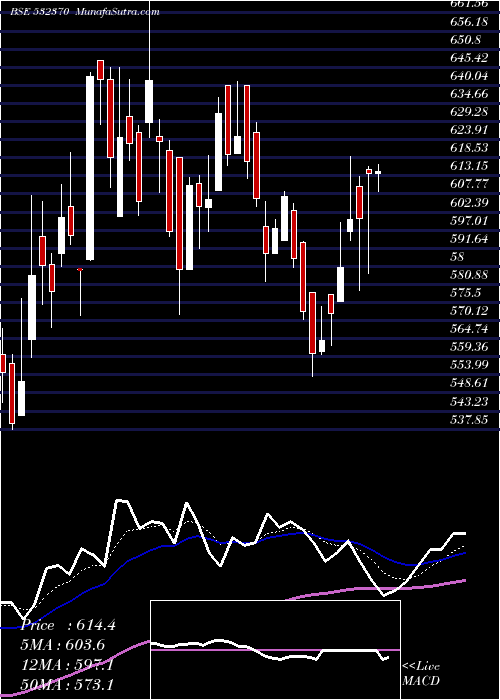Image resolution: width=500 pixels, height=700 pixels.
Task: Click the tallest white candlestick body
Action: (x=90, y=168)
